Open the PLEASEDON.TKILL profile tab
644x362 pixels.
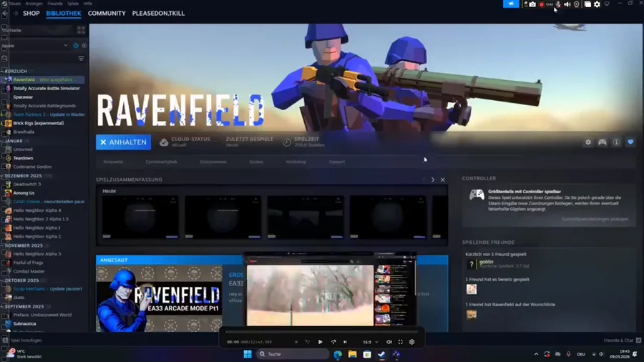[158, 13]
